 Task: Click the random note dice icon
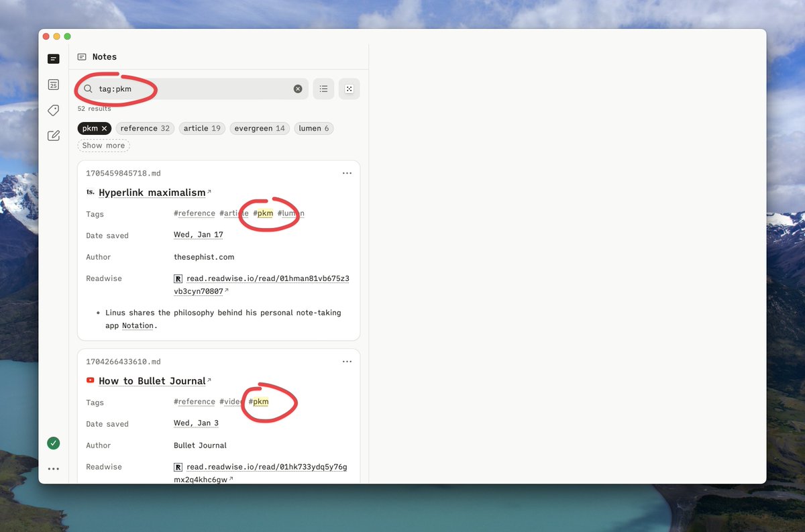(x=349, y=89)
